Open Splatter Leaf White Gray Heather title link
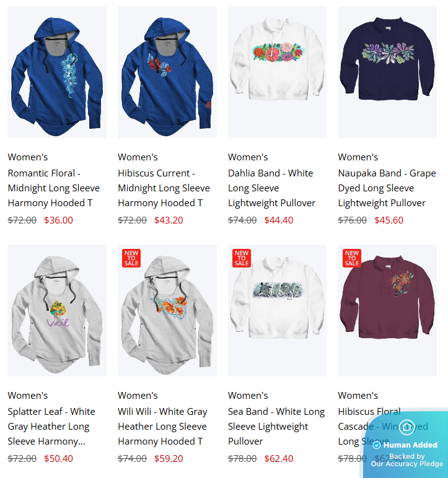This screenshot has height=478, width=448. [51, 426]
